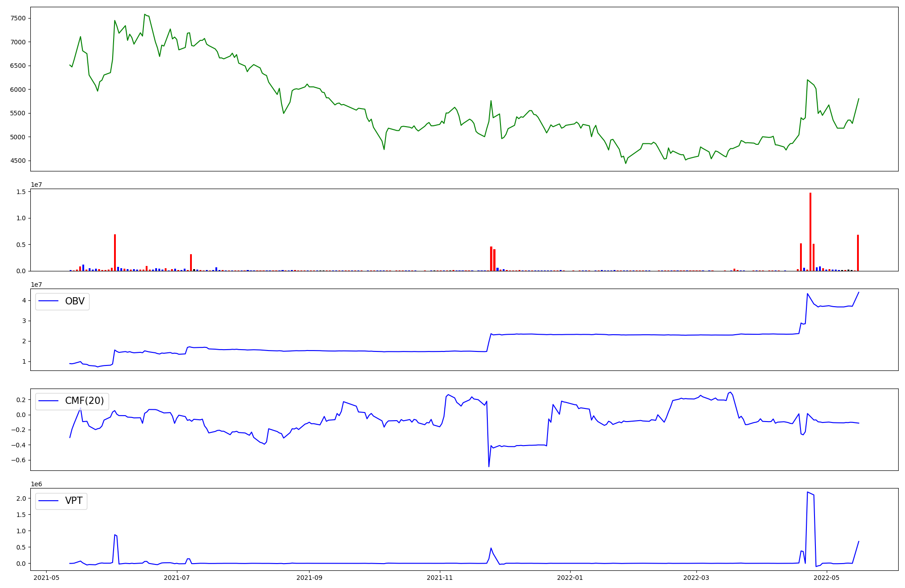
Task: Click the 4500 price axis label
Action: click(18, 161)
